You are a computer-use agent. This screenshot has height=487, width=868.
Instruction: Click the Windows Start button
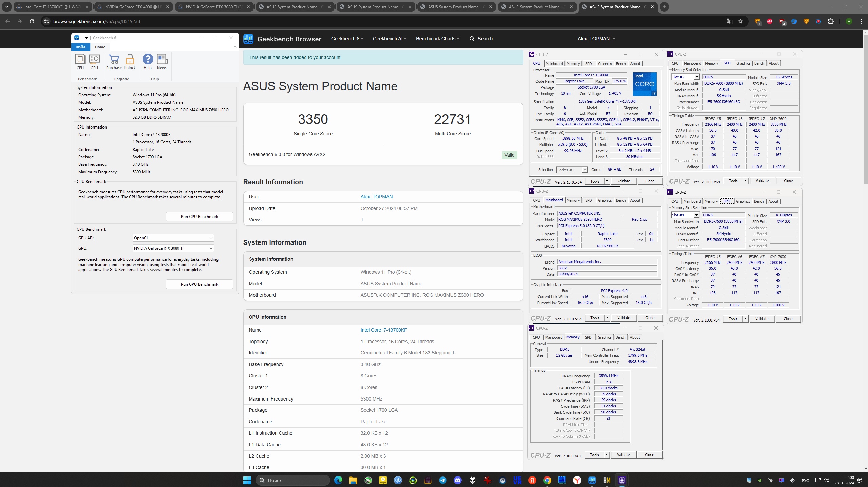click(247, 480)
